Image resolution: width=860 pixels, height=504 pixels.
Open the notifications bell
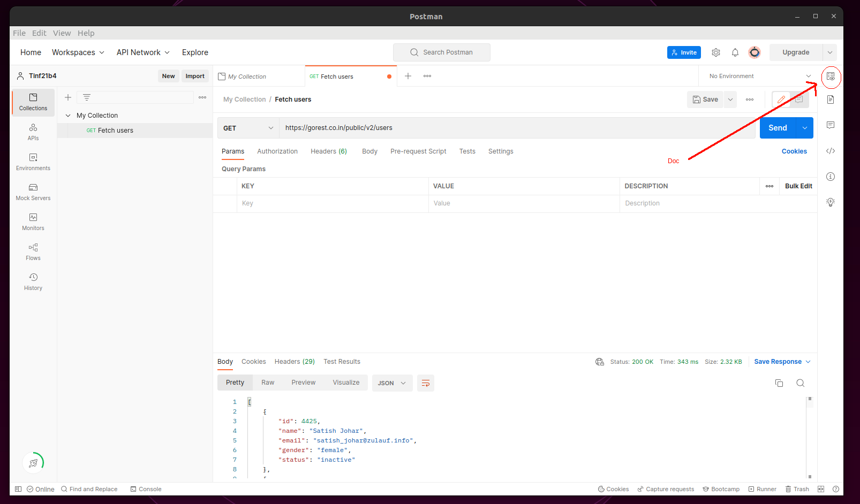735,52
